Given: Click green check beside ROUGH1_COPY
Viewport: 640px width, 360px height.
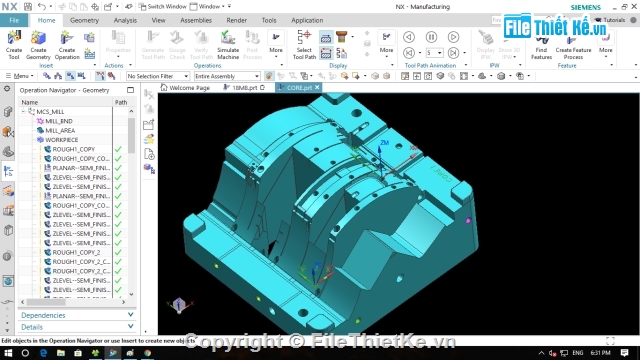Looking at the screenshot, I should (x=118, y=149).
